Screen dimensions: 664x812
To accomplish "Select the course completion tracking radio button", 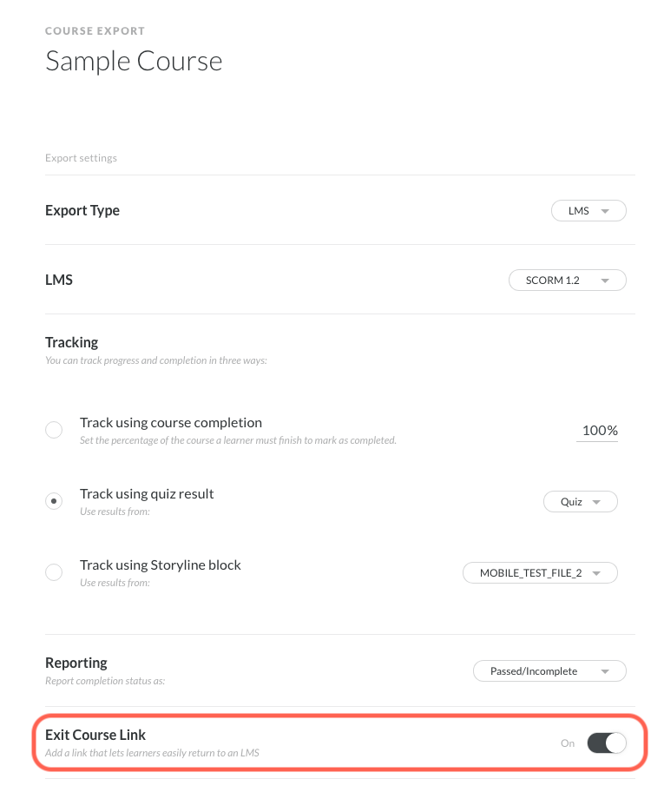I will coord(54,430).
